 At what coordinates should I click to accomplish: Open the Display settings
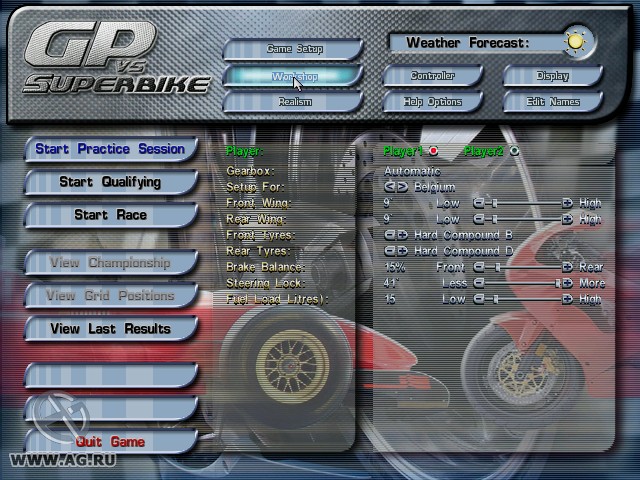click(x=553, y=76)
